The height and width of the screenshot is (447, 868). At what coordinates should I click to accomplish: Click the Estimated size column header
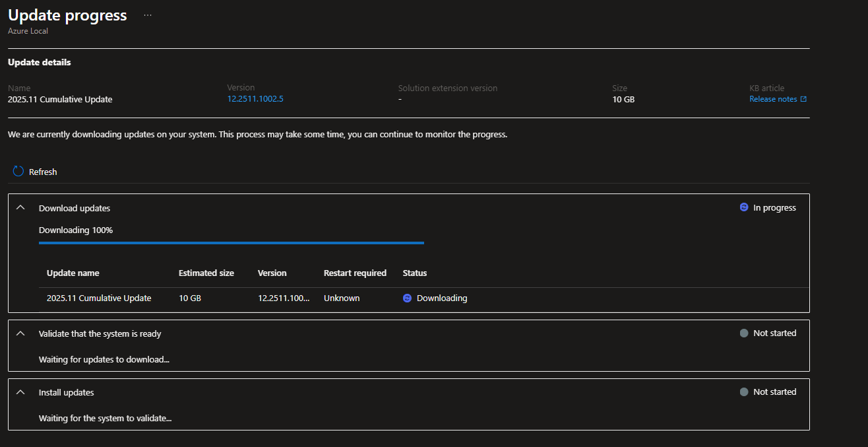coord(206,273)
